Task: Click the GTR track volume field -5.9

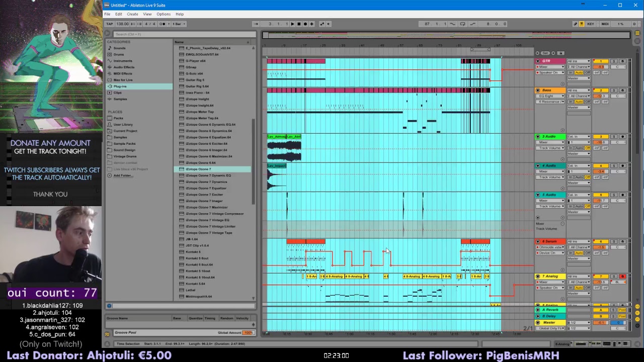Action: click(600, 67)
